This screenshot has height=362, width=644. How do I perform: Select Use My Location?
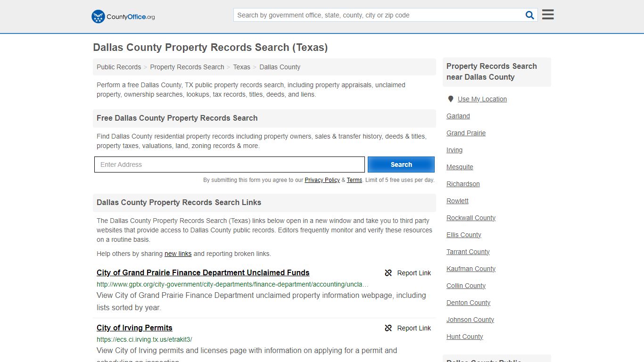click(x=482, y=99)
